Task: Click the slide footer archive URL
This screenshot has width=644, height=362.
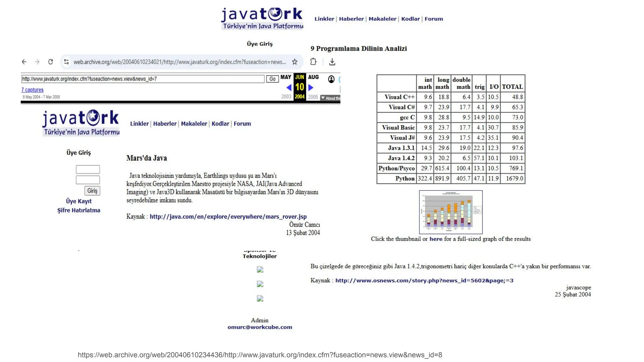Action: (260, 355)
